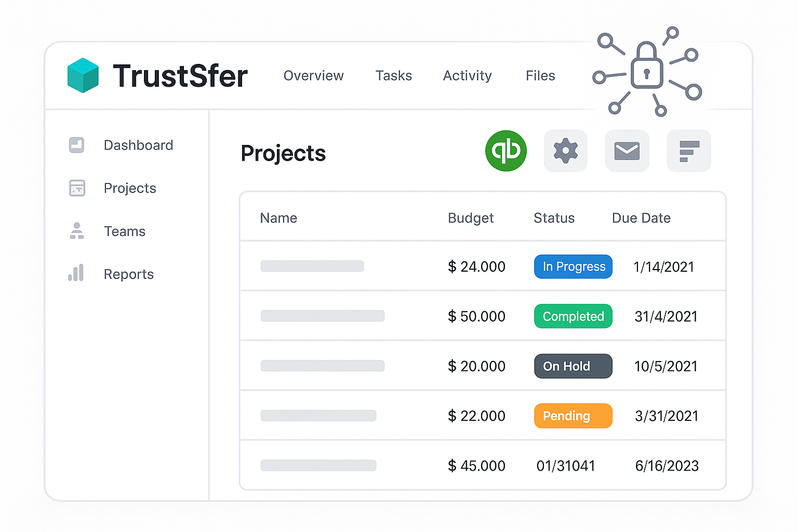798x532 pixels.
Task: Click the orange Pending status badge
Action: pyautogui.click(x=573, y=416)
